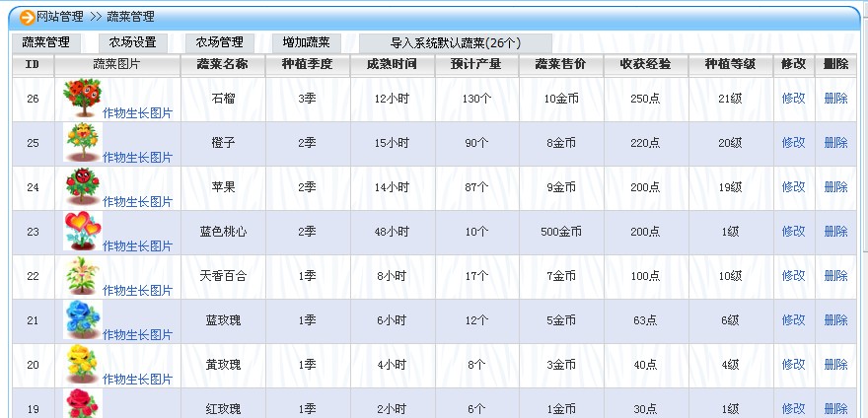Image resolution: width=868 pixels, height=418 pixels.
Task: Delete the 黄玫瑰 entry via 删除
Action: 835,365
